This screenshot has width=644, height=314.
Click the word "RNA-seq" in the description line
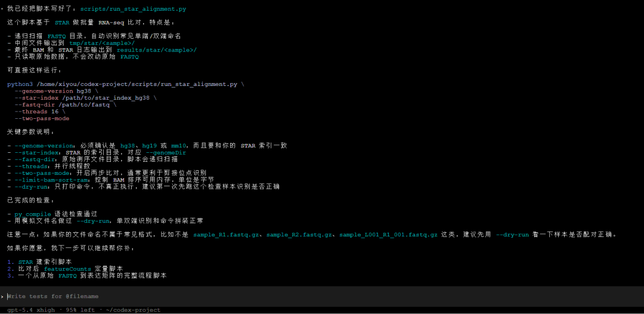(x=112, y=22)
